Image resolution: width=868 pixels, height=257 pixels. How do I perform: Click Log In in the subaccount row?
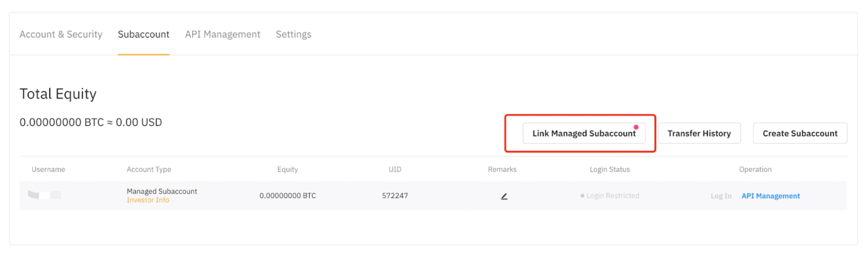tap(721, 196)
